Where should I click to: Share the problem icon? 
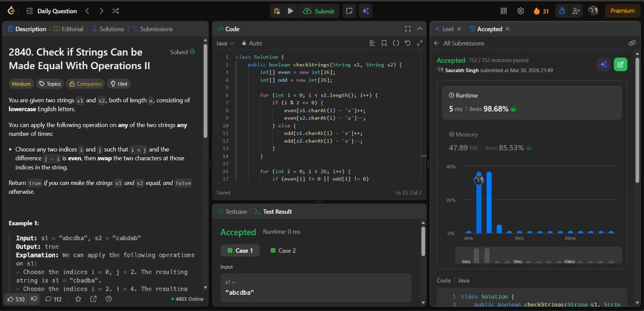tap(93, 299)
